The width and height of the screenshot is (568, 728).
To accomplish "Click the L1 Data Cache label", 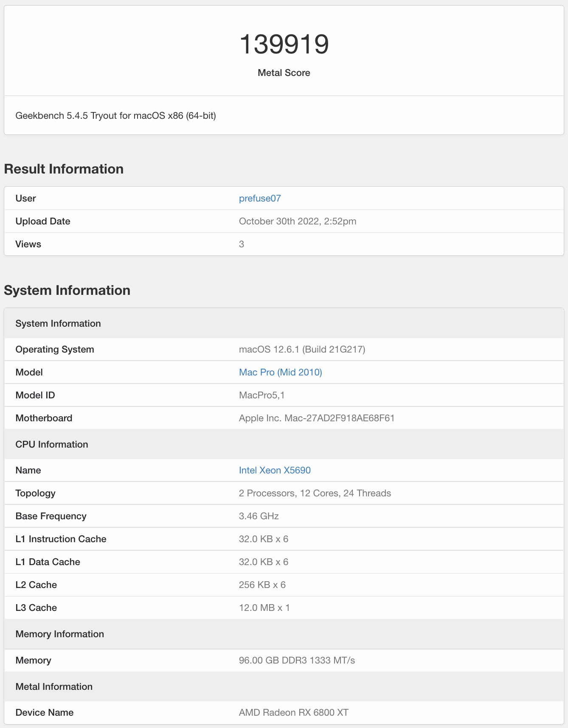I will click(48, 562).
